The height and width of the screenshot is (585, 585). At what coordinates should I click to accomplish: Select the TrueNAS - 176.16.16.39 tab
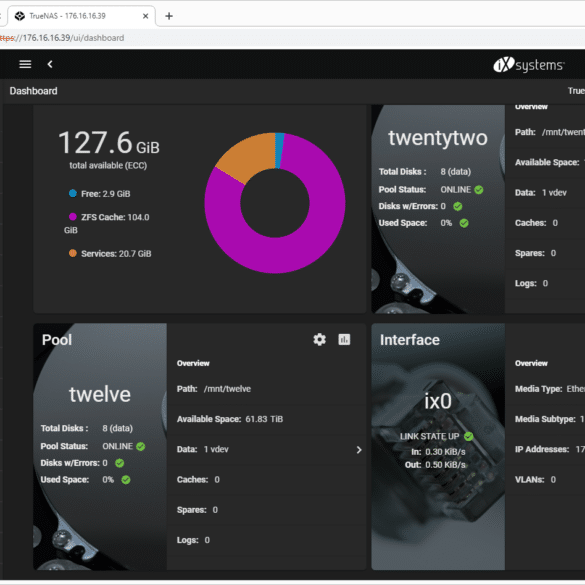click(x=81, y=16)
